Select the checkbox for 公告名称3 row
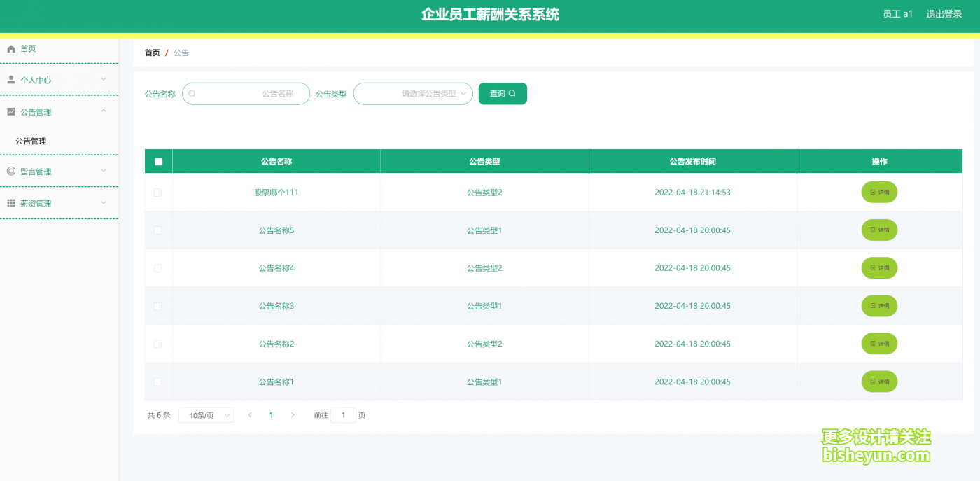 pyautogui.click(x=157, y=306)
